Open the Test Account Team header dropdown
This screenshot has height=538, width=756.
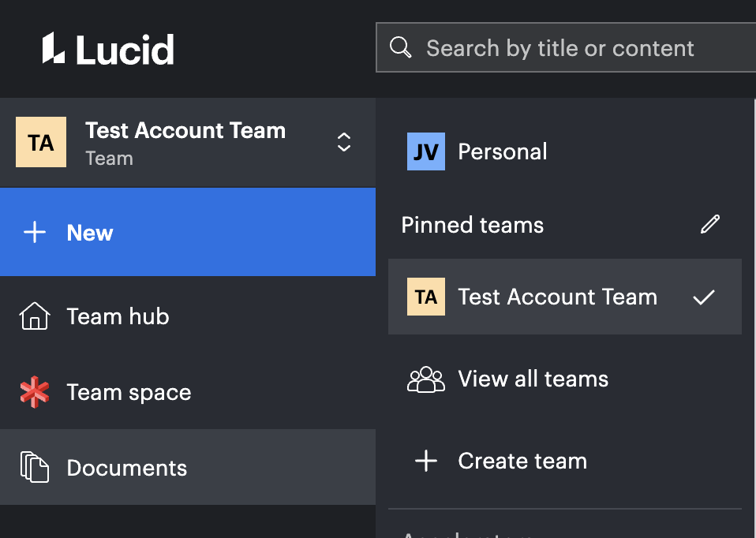pyautogui.click(x=188, y=143)
